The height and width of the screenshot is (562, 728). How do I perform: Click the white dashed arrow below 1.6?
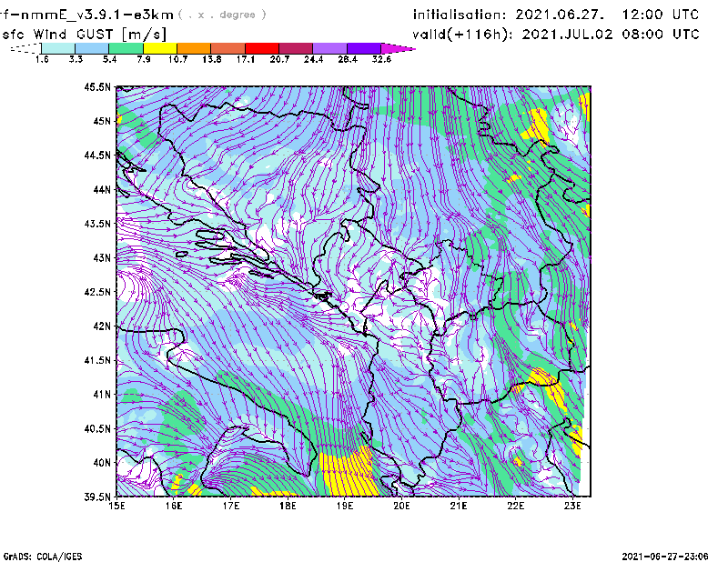pyautogui.click(x=25, y=48)
